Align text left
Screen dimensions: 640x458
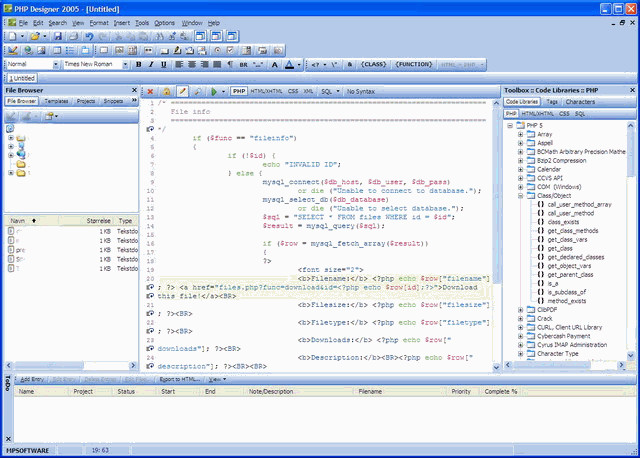pyautogui.click(x=179, y=64)
